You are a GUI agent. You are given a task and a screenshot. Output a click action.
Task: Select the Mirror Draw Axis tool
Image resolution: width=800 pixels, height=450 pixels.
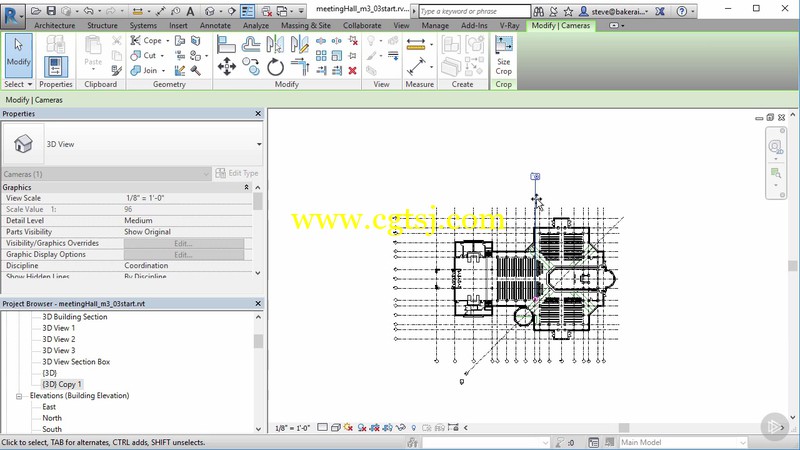pos(300,44)
